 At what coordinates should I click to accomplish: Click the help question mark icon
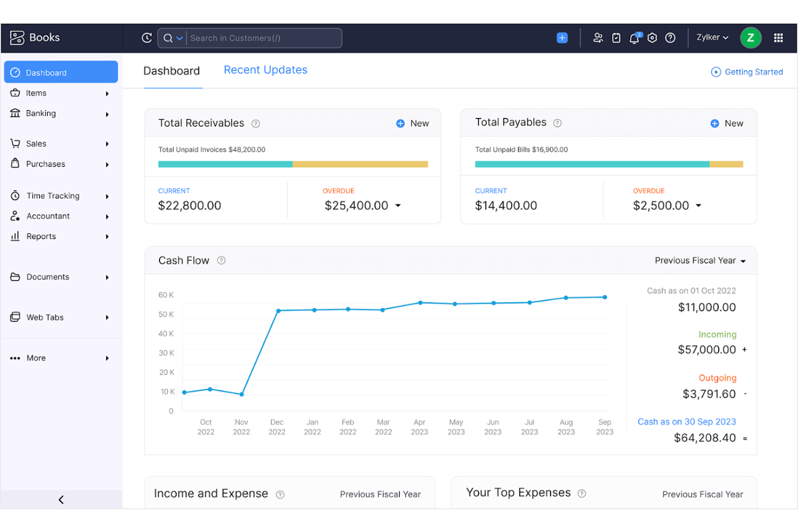670,38
